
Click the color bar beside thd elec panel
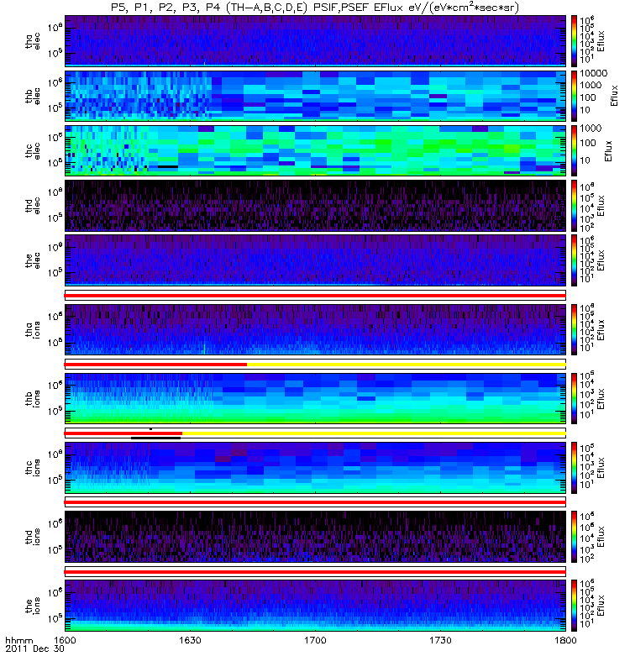(x=574, y=206)
